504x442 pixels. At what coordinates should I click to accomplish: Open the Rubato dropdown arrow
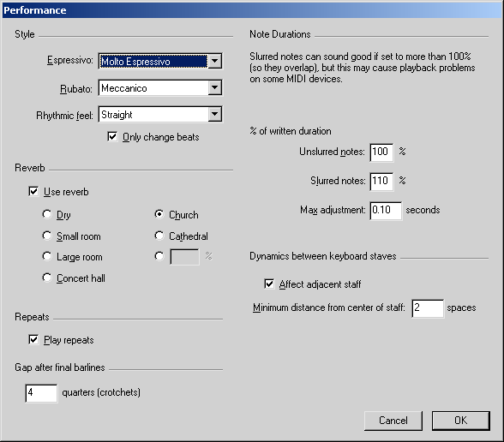coord(214,87)
